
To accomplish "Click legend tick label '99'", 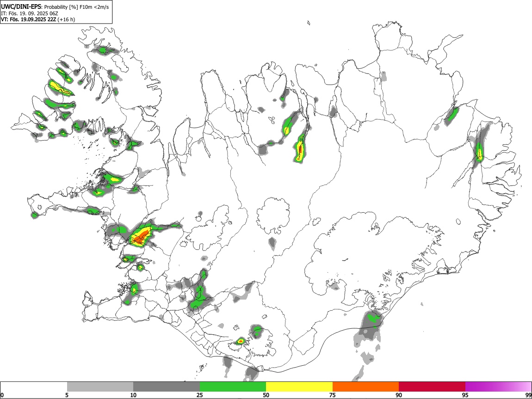I will [x=528, y=395].
